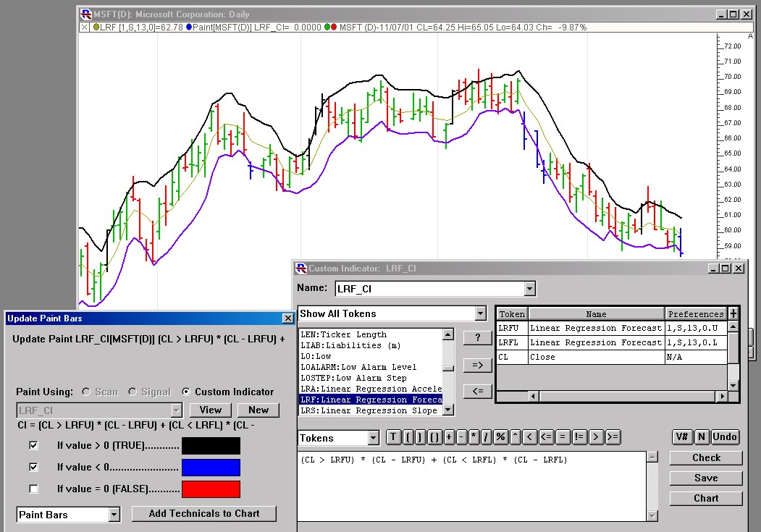This screenshot has width=761, height=532.
Task: Change the red FALSE color swatch
Action: tap(211, 489)
